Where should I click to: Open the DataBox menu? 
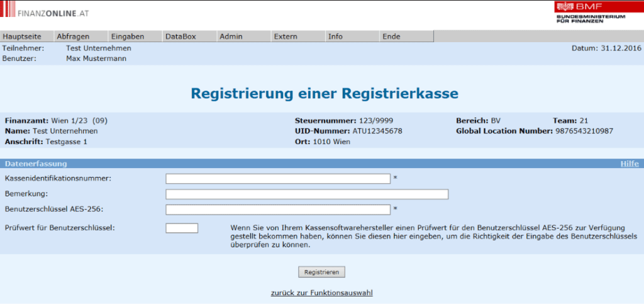[x=180, y=37]
